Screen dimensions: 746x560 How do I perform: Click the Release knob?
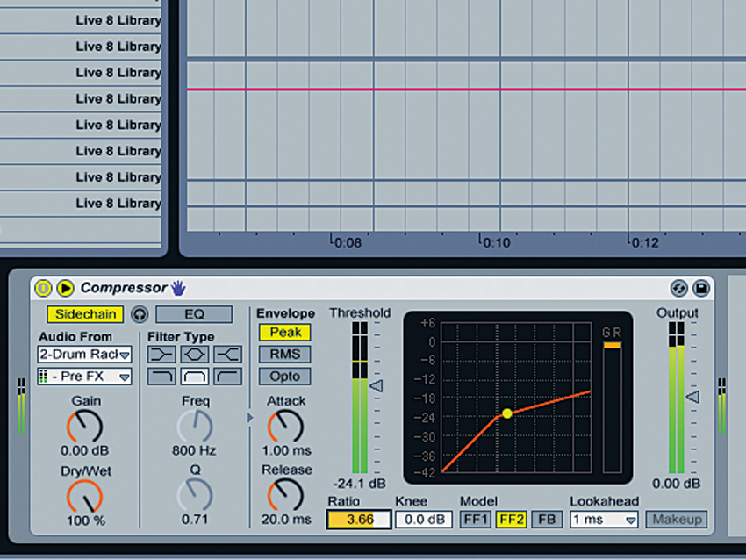tap(285, 495)
